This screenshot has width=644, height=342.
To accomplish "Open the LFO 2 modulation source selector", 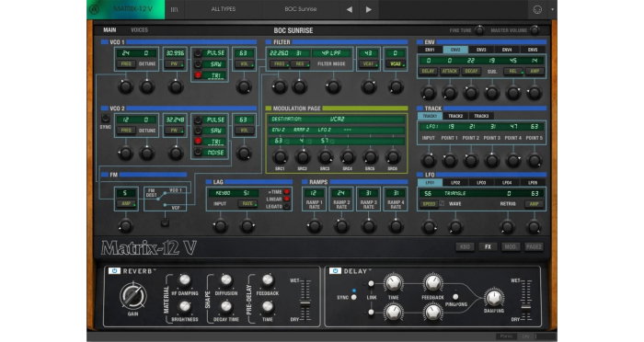I will click(x=325, y=130).
